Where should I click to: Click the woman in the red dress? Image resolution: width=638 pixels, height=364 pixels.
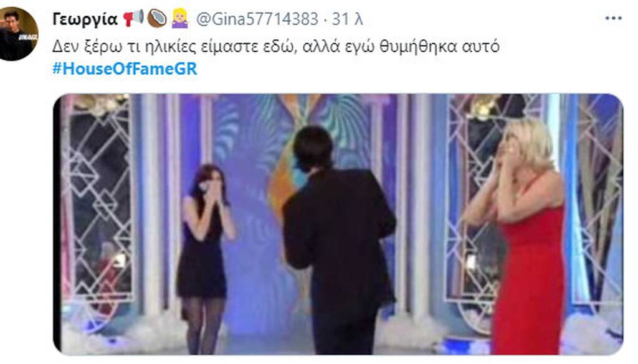[x=520, y=236]
